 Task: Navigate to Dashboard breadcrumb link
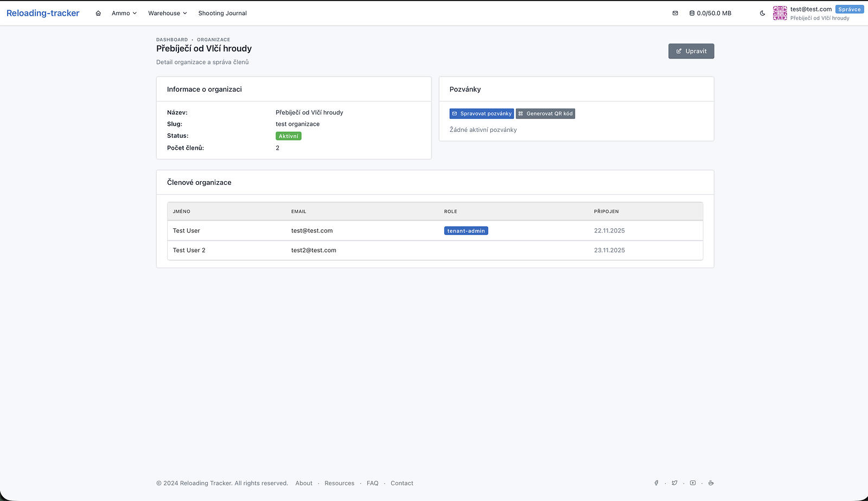[x=172, y=40]
